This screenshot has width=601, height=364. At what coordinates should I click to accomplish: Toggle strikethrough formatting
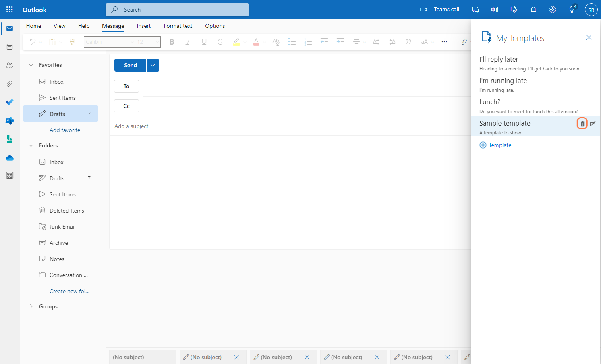220,42
